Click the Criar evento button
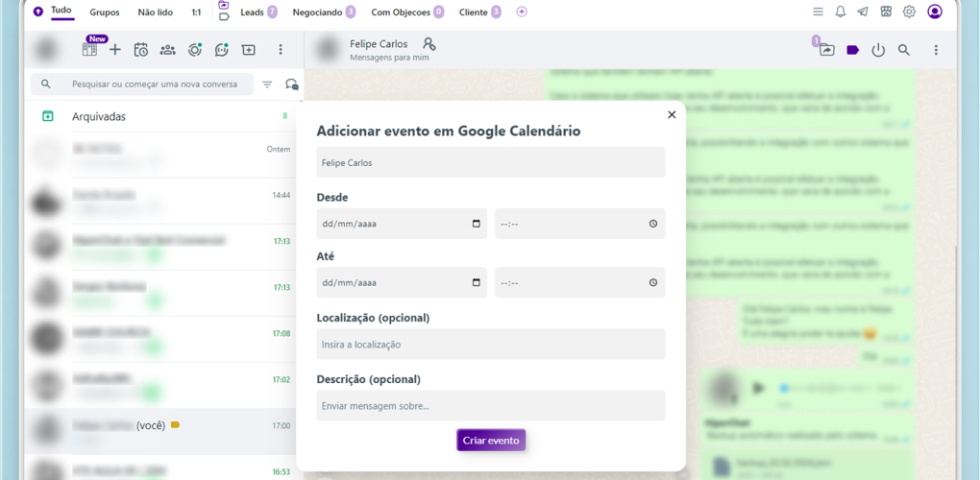Viewport: 980px width, 480px height. point(491,440)
